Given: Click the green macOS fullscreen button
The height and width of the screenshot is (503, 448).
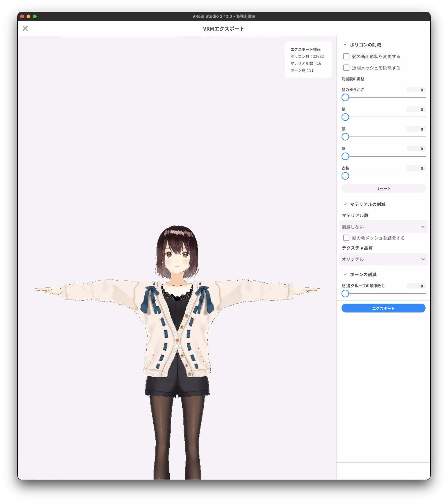Looking at the screenshot, I should pos(35,16).
